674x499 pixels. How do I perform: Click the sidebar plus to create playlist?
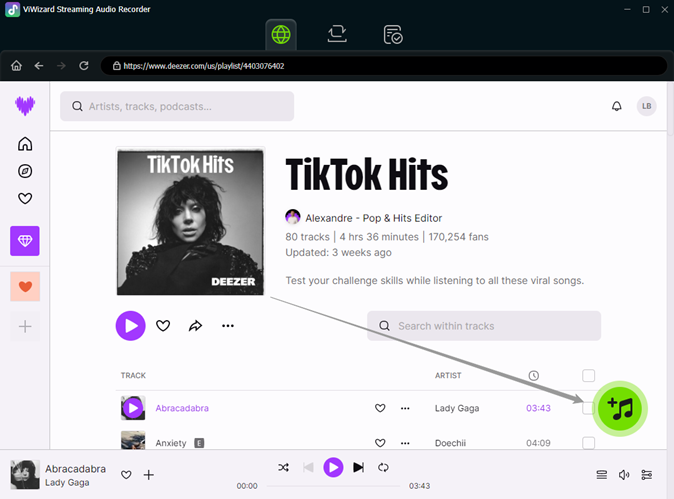(25, 327)
